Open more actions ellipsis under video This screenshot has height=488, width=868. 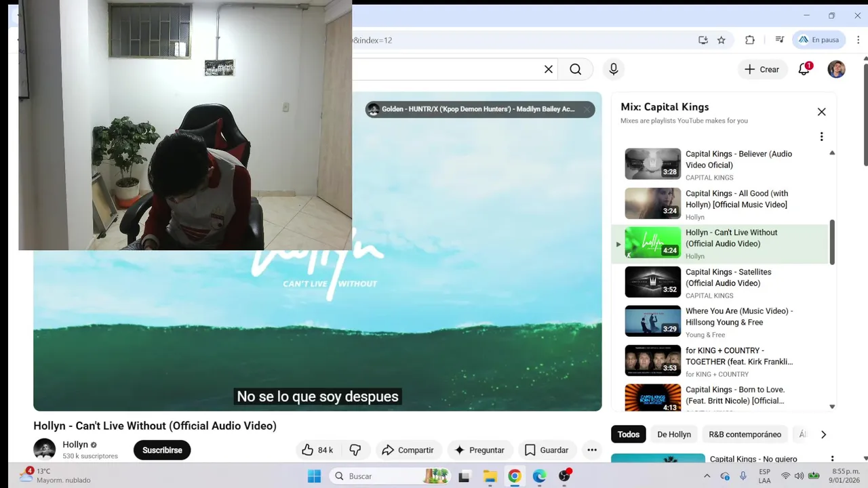point(592,450)
